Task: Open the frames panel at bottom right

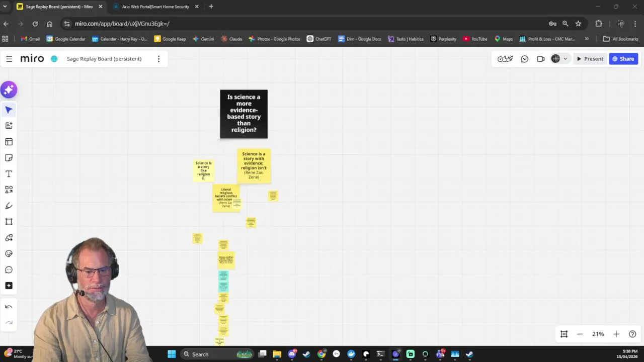Action: (564, 334)
